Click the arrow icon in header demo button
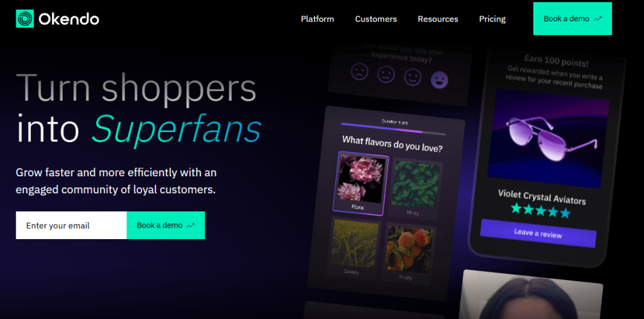This screenshot has width=644, height=319. 597,19
